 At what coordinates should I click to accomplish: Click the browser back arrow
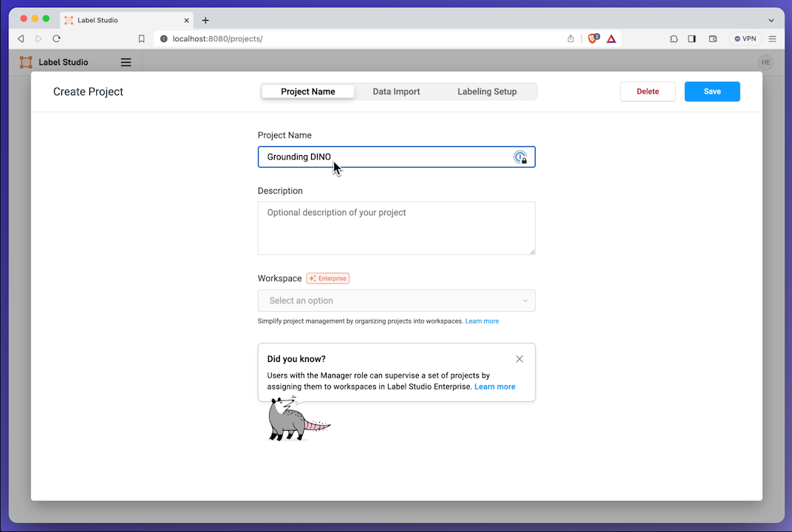point(21,39)
